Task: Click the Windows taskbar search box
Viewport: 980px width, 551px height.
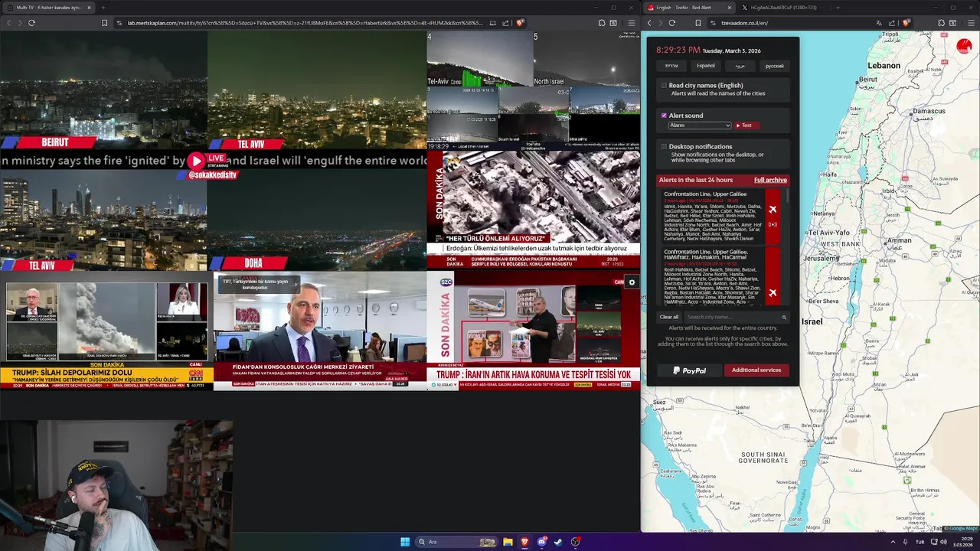Action: point(456,542)
